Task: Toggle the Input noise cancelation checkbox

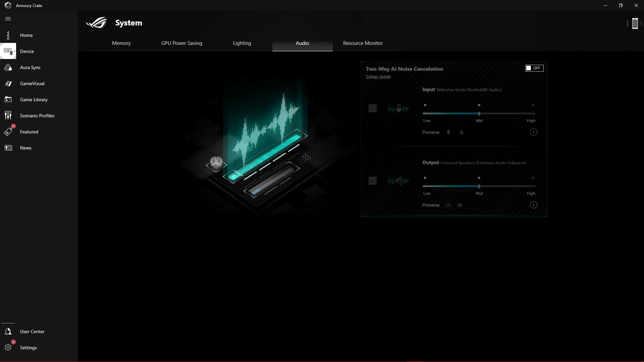Action: [373, 108]
